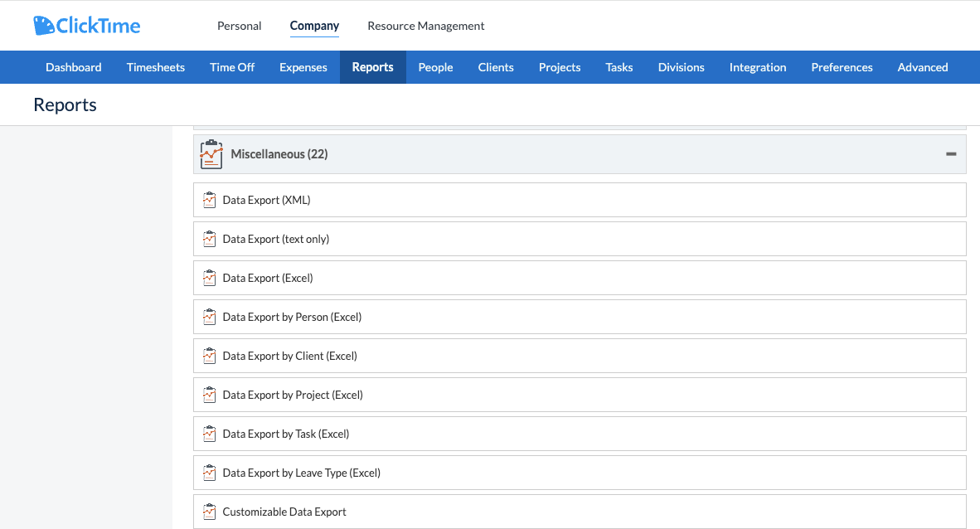Click the report icon beside Data Export by Leave Type

(209, 473)
